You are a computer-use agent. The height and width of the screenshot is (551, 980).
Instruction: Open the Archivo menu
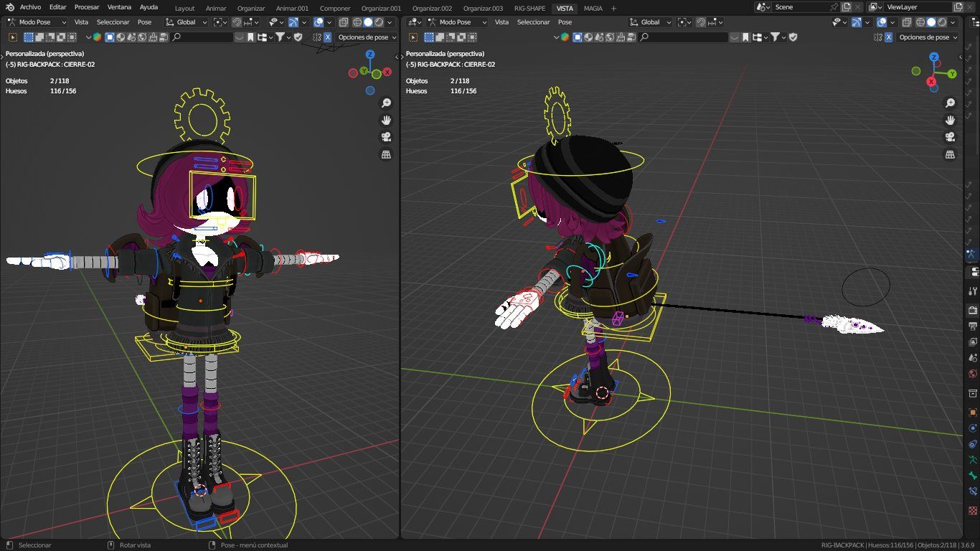(30, 7)
